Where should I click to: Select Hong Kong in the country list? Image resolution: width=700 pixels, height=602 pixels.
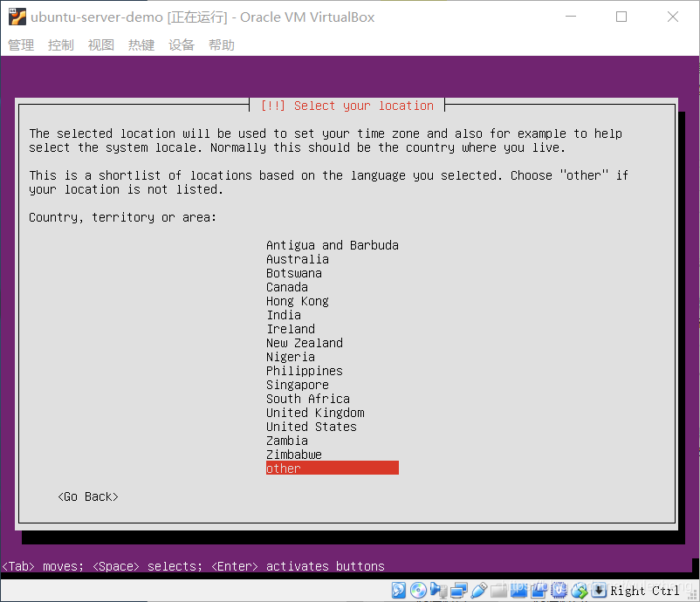[333, 301]
